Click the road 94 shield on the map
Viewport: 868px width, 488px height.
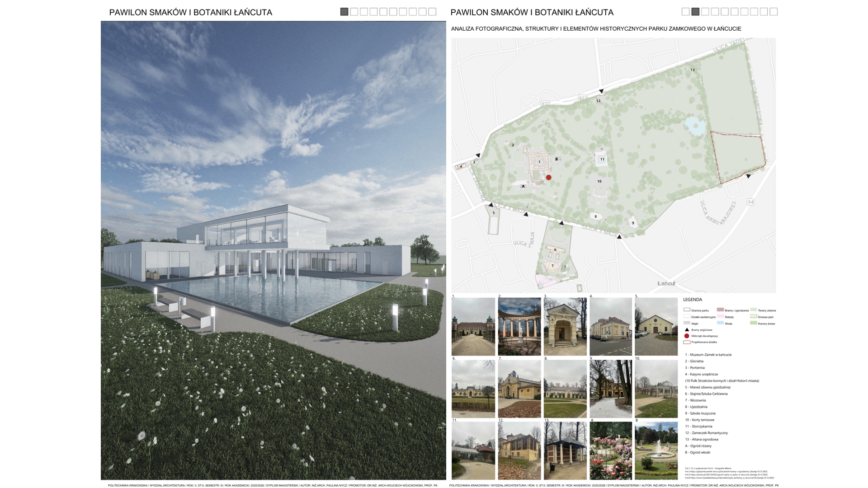[x=750, y=202]
